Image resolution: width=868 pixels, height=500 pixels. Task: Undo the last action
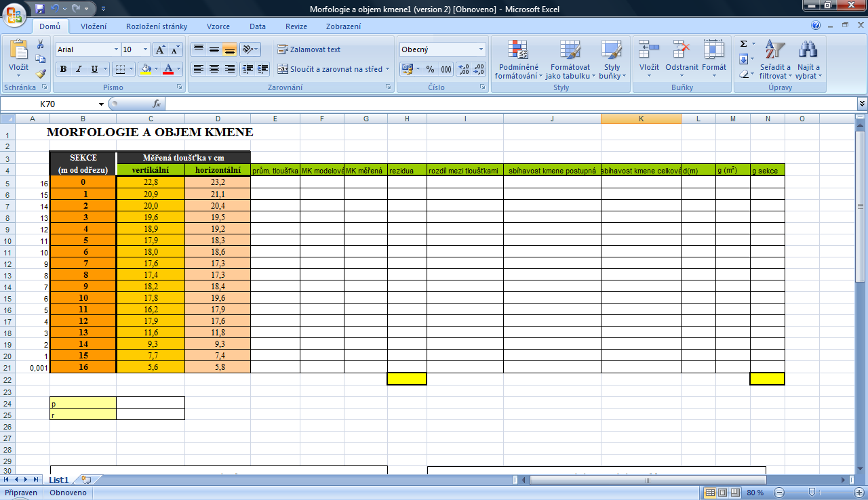tap(56, 9)
